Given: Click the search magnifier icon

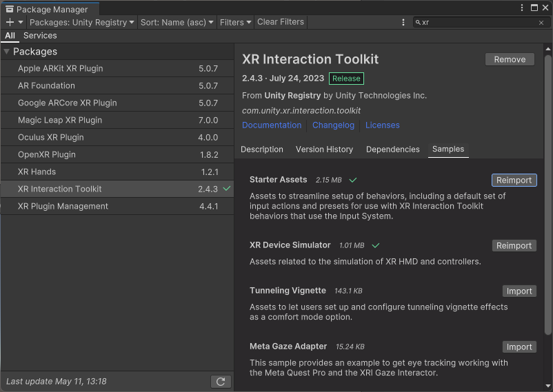Looking at the screenshot, I should tap(418, 23).
